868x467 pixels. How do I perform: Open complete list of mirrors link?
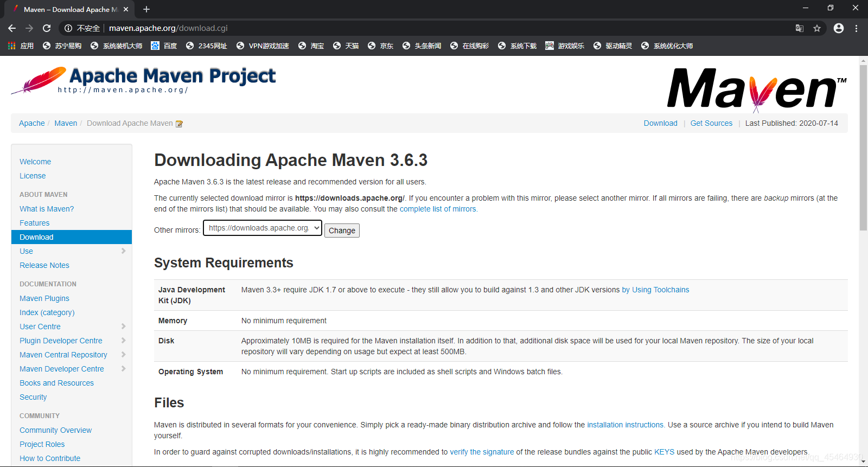tap(438, 209)
